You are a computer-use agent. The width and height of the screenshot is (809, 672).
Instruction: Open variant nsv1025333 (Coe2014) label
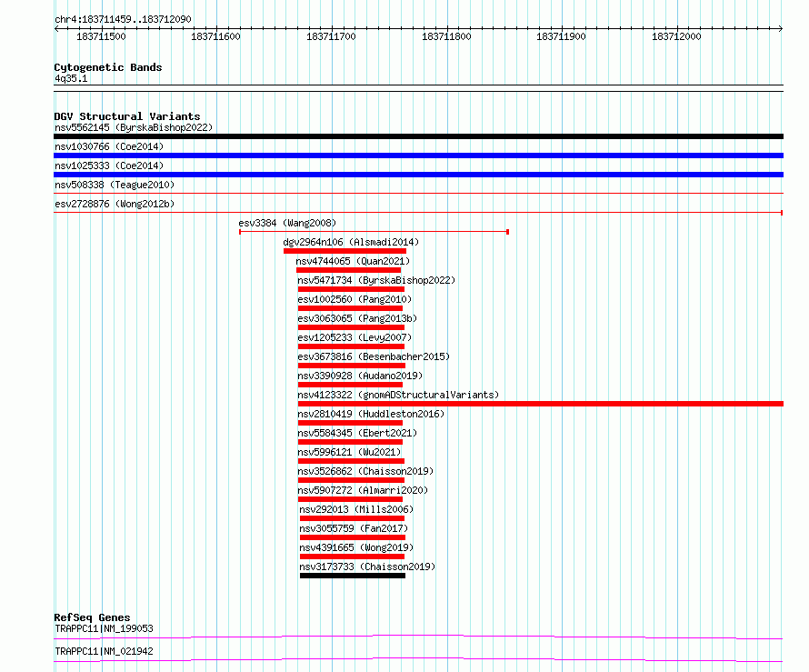click(x=109, y=165)
